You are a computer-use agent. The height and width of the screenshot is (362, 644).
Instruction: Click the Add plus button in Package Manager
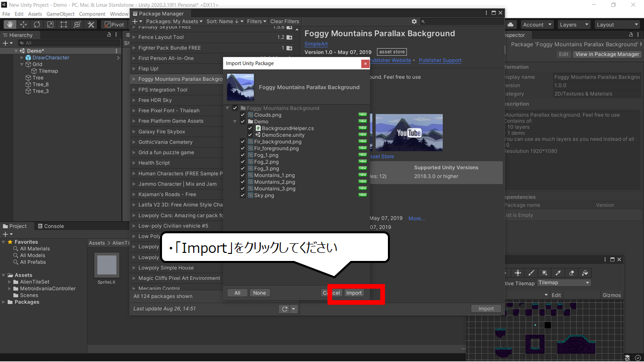pyautogui.click(x=137, y=22)
